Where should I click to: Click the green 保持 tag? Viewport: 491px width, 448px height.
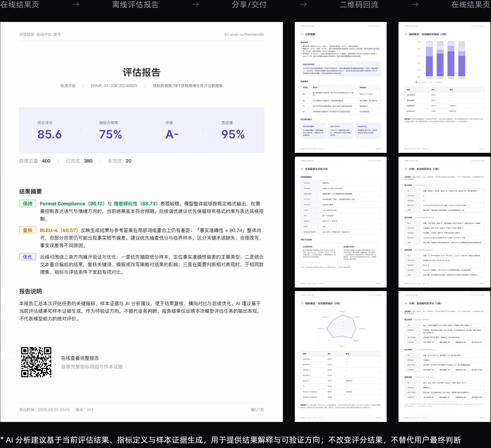(x=28, y=204)
